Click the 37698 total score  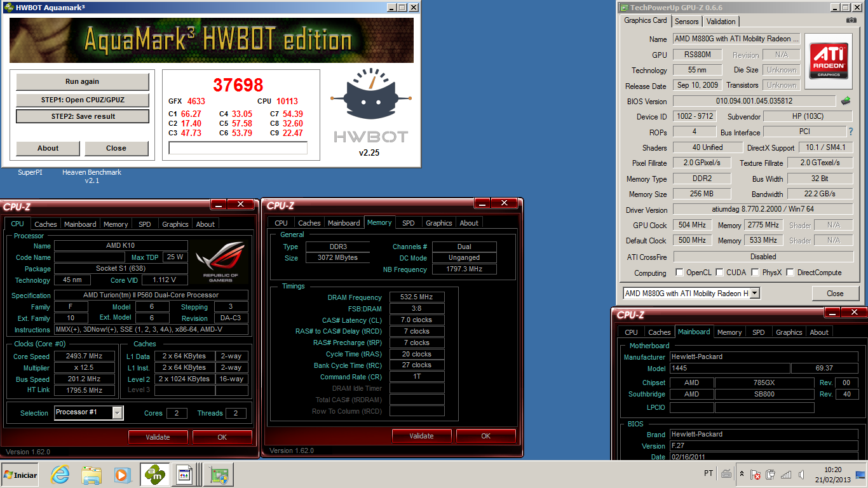[x=238, y=85]
